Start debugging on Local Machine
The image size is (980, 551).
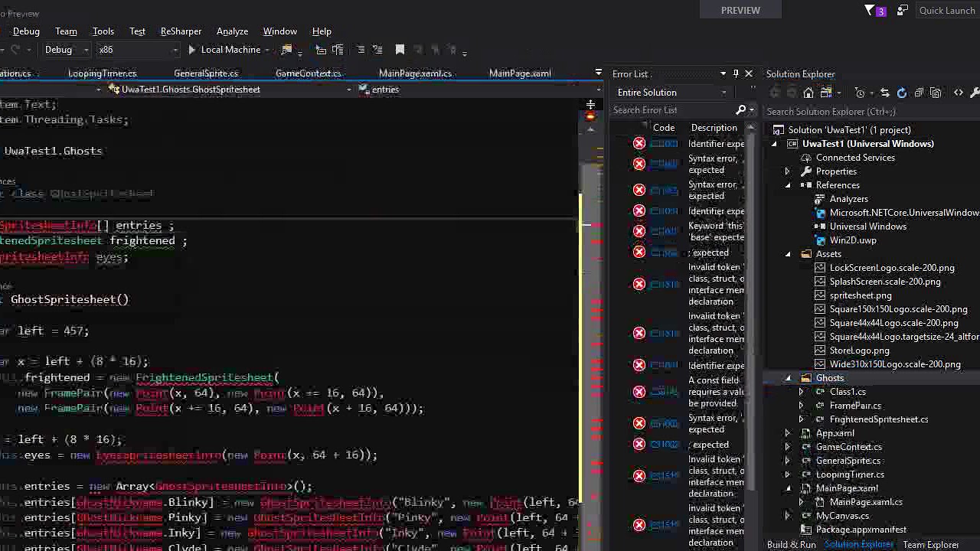224,50
